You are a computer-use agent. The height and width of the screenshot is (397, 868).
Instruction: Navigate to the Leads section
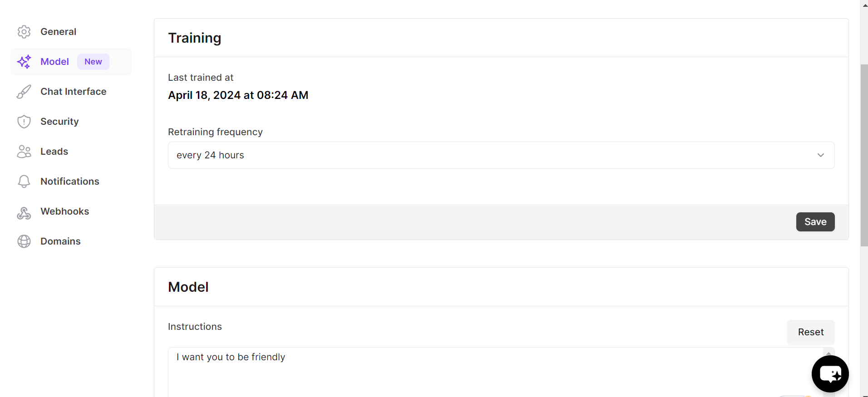pyautogui.click(x=54, y=152)
